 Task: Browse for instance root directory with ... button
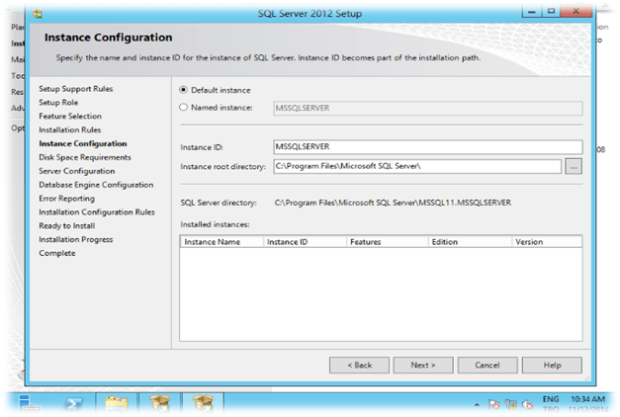tap(573, 167)
